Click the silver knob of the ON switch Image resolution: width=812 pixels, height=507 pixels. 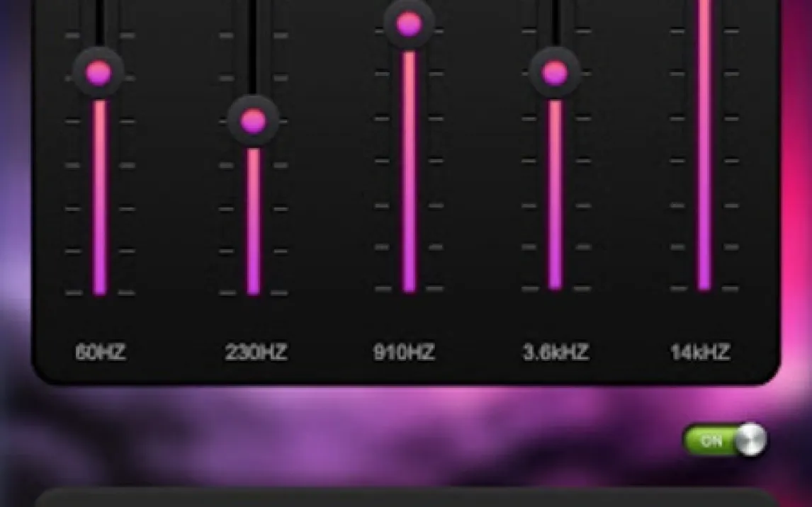[750, 440]
